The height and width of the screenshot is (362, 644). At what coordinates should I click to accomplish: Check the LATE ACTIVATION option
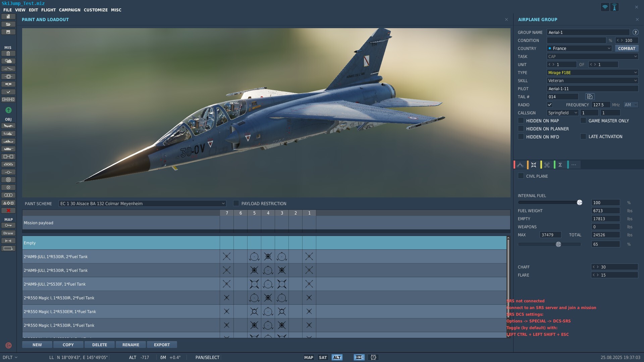(x=583, y=136)
